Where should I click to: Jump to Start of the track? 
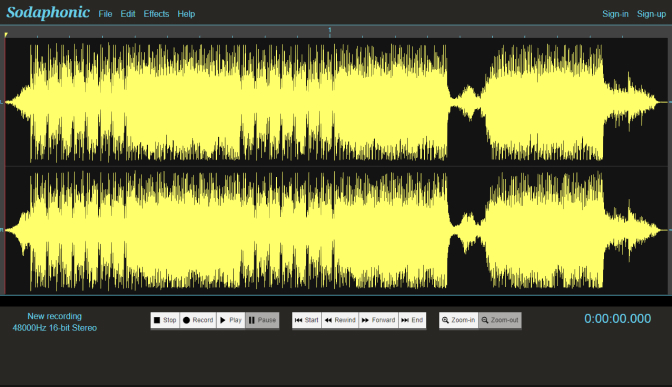307,320
